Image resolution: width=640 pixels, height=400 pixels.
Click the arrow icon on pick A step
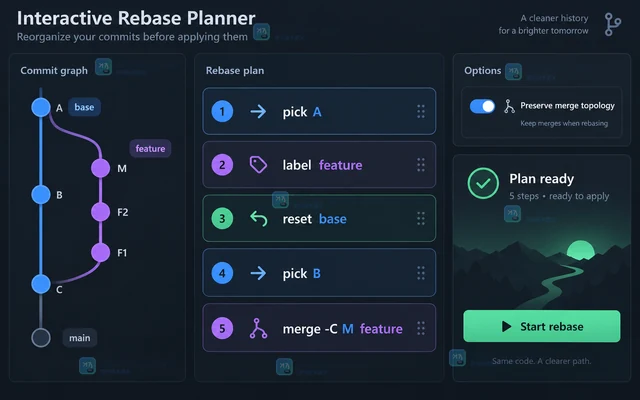click(258, 111)
